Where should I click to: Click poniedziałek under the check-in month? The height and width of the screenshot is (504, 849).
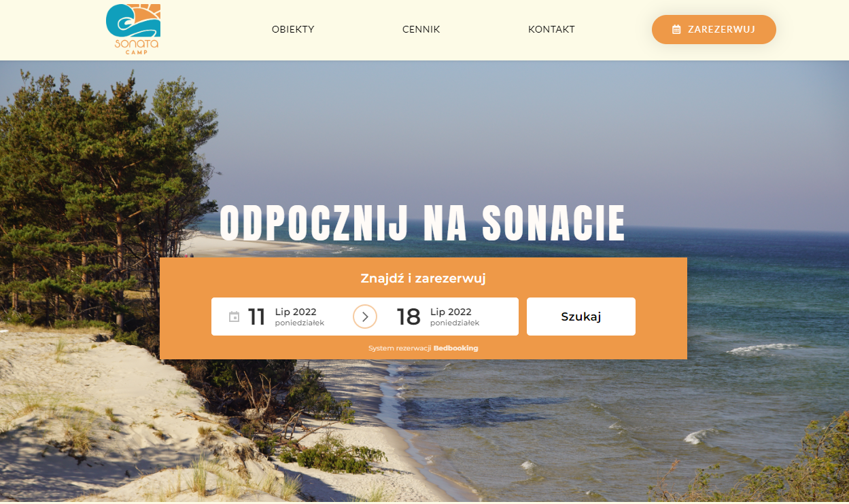(x=300, y=323)
